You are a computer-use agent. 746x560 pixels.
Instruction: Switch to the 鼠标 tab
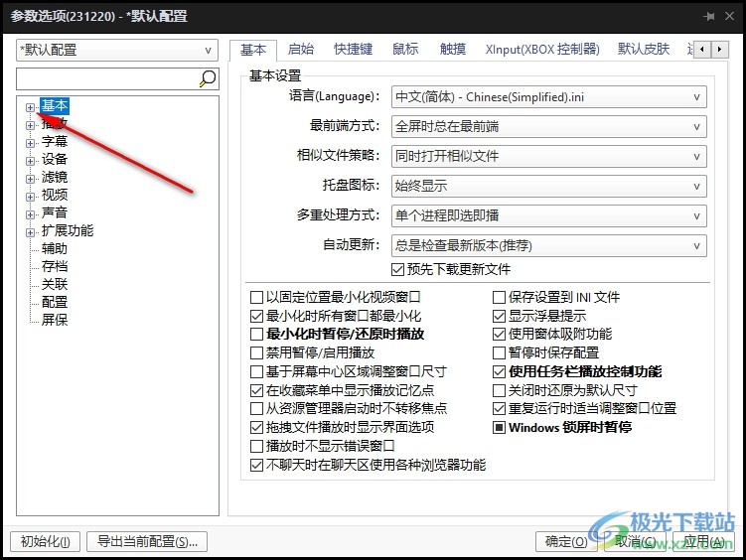tap(405, 49)
